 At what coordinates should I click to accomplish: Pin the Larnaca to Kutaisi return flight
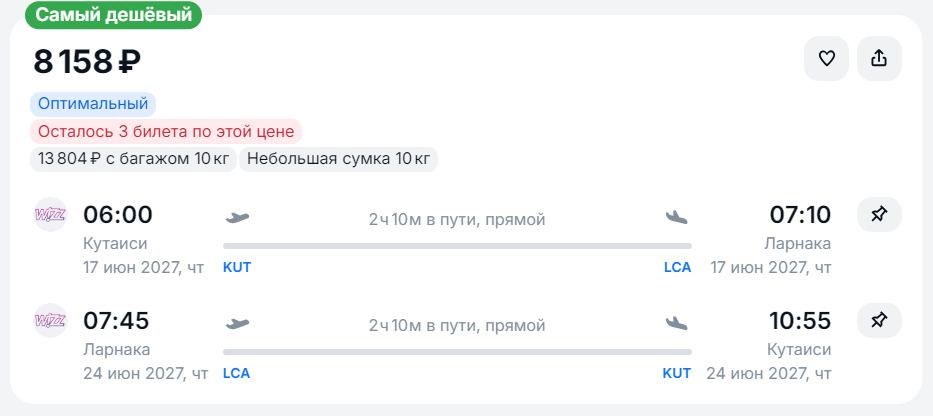(x=879, y=321)
